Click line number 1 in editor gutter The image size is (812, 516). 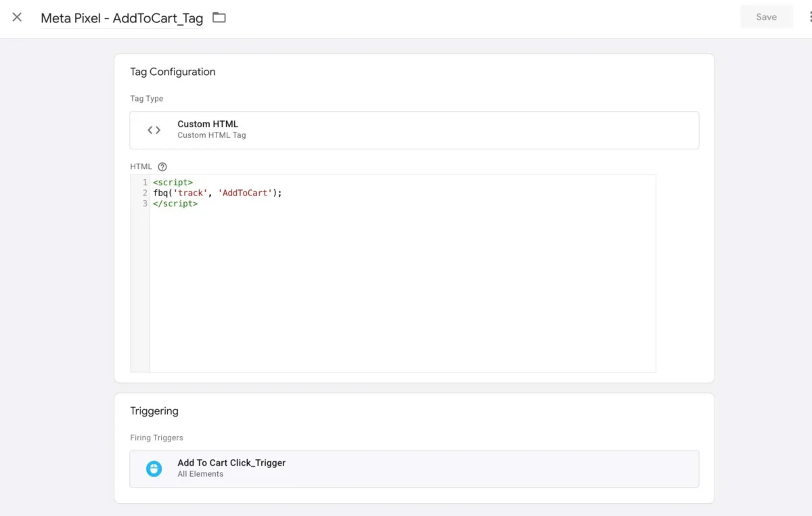coord(145,183)
